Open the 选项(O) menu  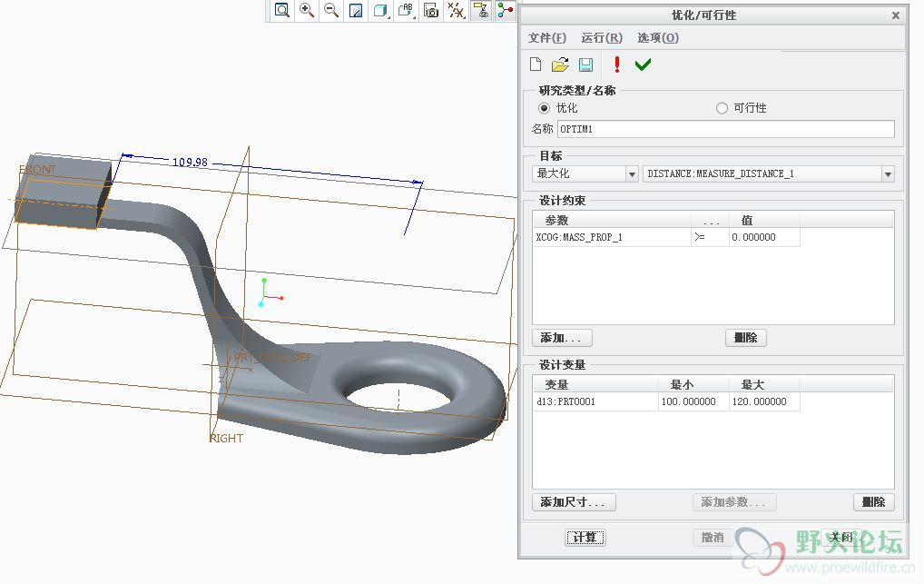pos(658,38)
